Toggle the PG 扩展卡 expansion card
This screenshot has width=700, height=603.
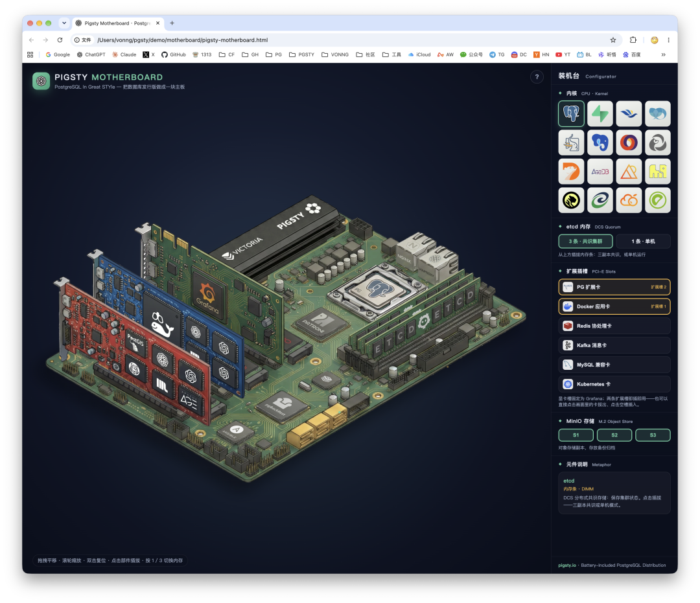click(x=614, y=287)
